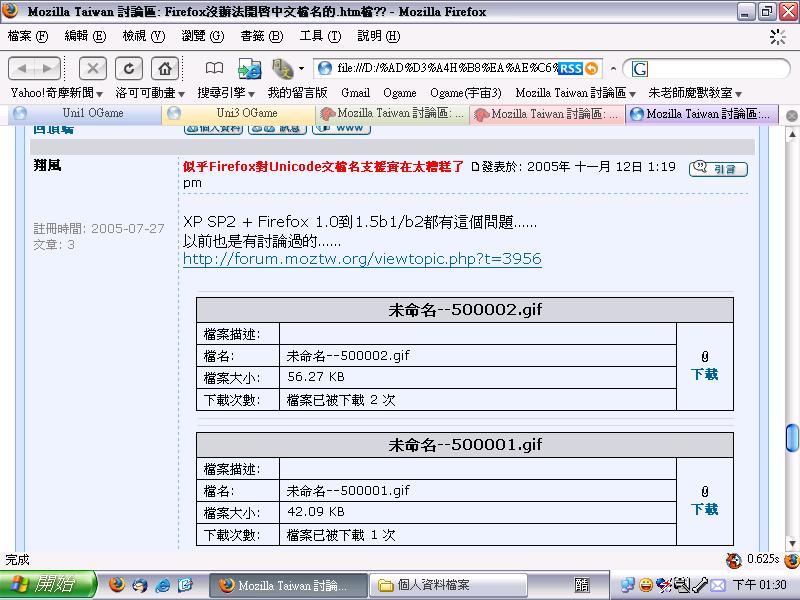800x600 pixels.
Task: Open the 書籤 (Bookmarks) menu
Action: pyautogui.click(x=261, y=36)
